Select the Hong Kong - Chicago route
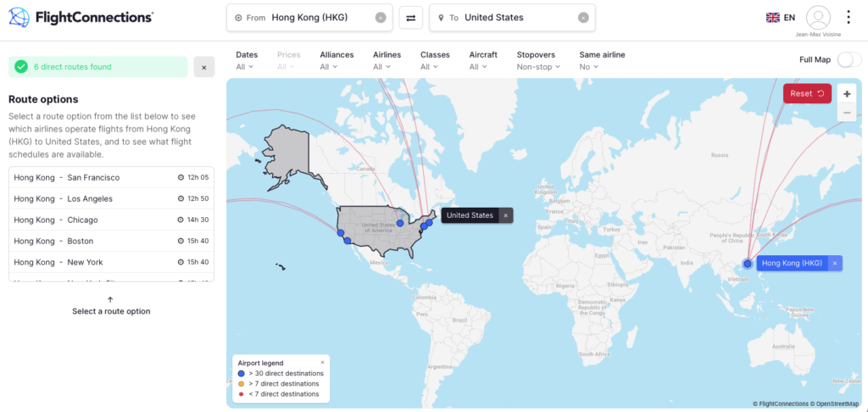 111,220
